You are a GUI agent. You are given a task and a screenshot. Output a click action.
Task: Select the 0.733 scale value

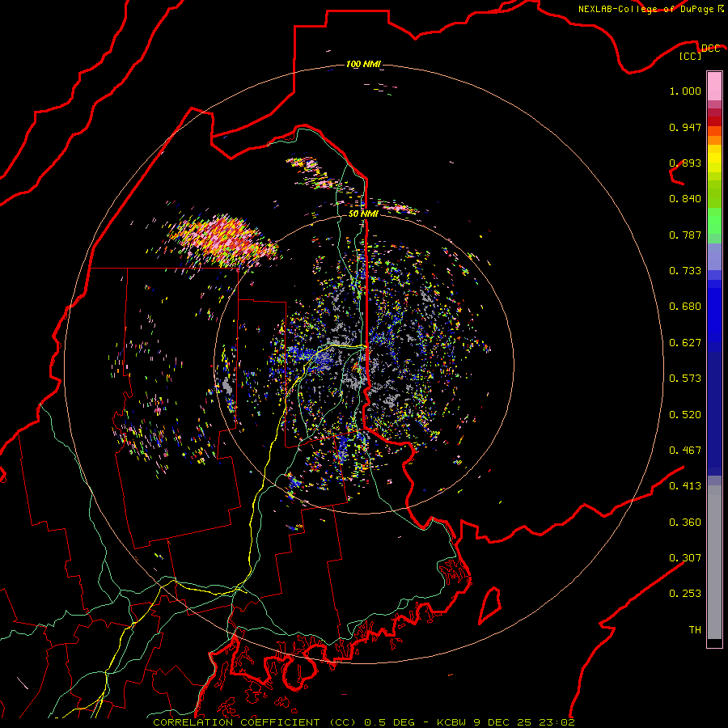coord(685,271)
